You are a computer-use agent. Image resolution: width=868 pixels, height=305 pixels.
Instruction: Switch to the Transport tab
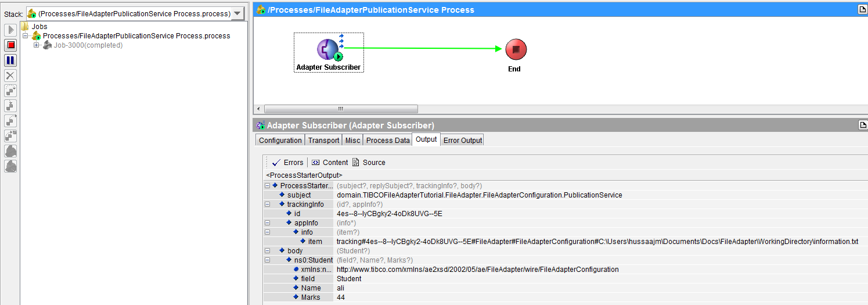(323, 140)
